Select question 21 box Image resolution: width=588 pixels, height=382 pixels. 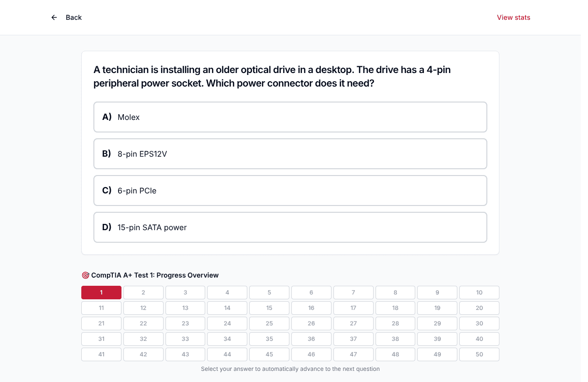pos(101,323)
